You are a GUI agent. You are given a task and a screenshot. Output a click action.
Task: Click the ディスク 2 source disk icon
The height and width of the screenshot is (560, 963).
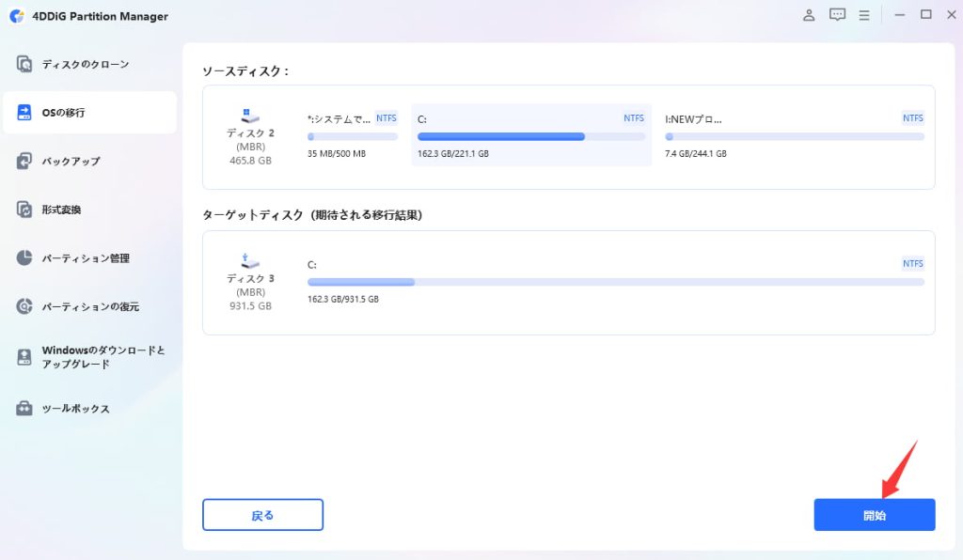pyautogui.click(x=250, y=116)
